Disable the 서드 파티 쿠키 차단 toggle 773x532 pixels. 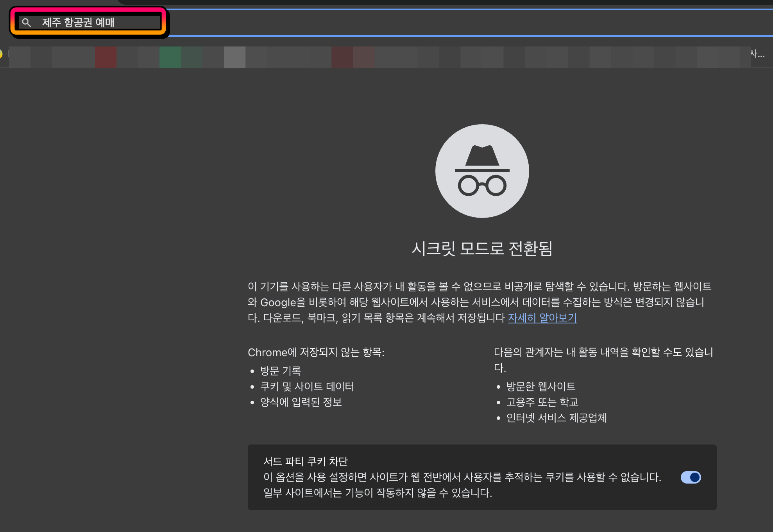point(691,477)
